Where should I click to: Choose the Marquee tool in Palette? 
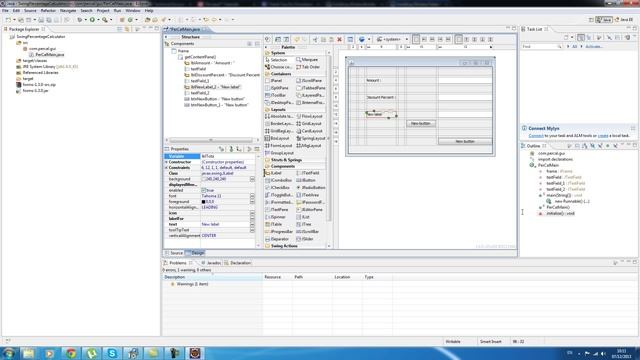pyautogui.click(x=307, y=60)
